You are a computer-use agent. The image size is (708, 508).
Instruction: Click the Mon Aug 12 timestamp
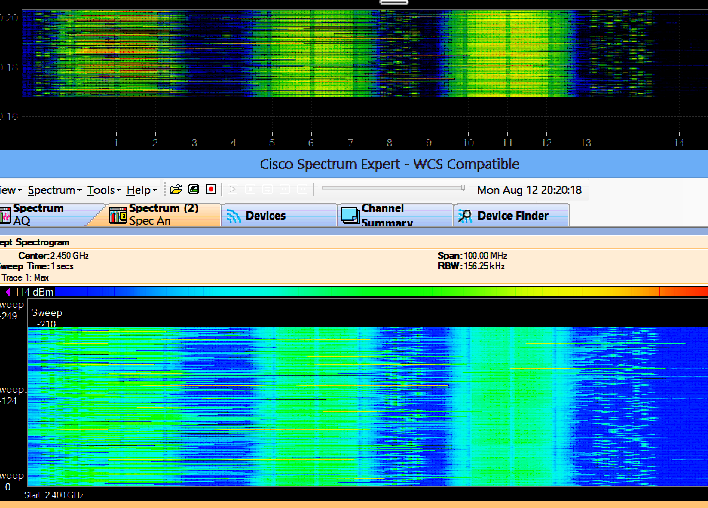point(529,190)
